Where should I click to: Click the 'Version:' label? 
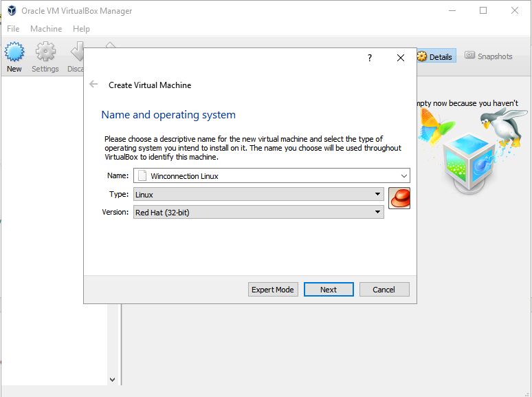coord(115,212)
